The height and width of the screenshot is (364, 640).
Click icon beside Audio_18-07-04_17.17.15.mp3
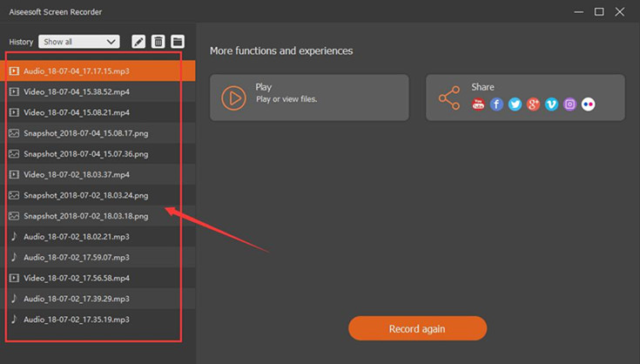click(14, 71)
